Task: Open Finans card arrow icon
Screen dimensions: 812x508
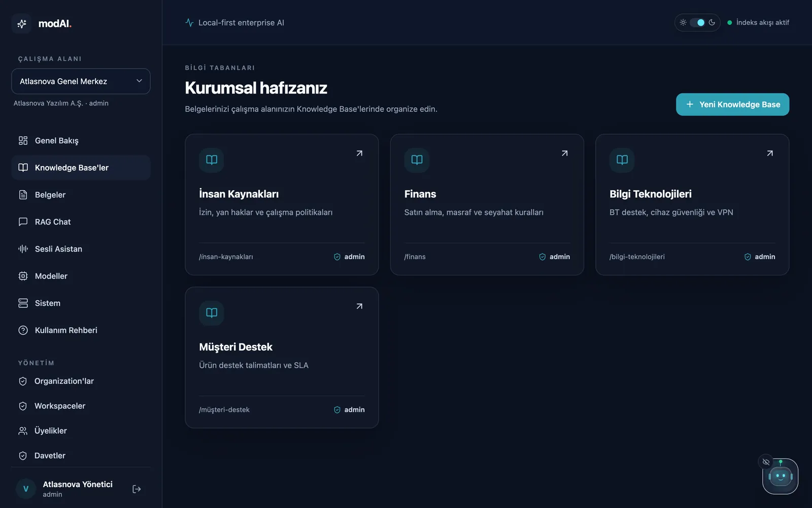Action: click(564, 153)
